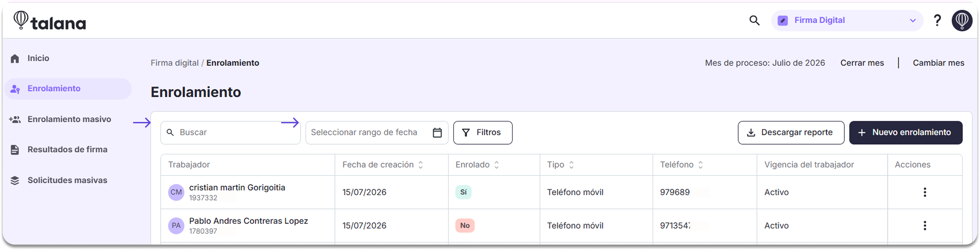This screenshot has width=980, height=250.
Task: Open actions menu for cristian martin Gorigoitia
Action: [x=925, y=192]
